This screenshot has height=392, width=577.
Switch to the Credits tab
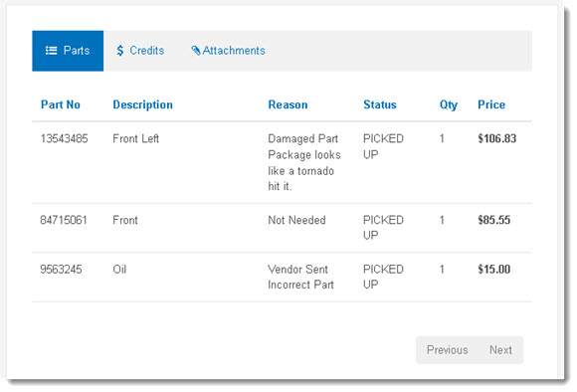pos(140,51)
